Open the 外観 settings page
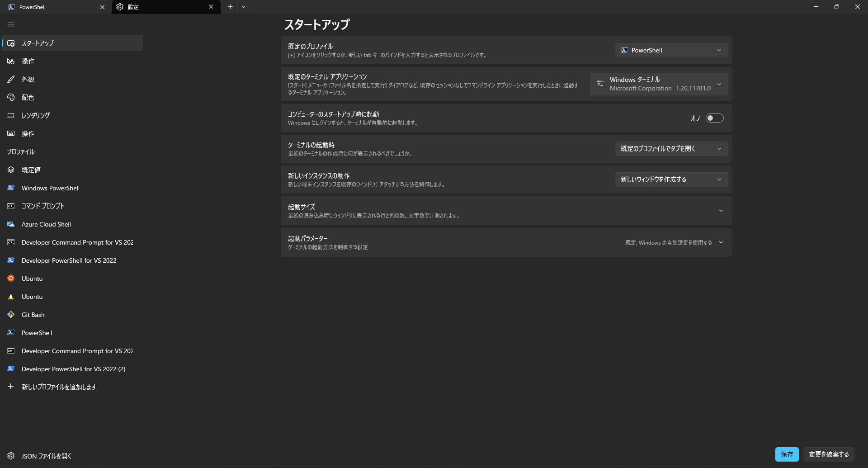 [72, 80]
